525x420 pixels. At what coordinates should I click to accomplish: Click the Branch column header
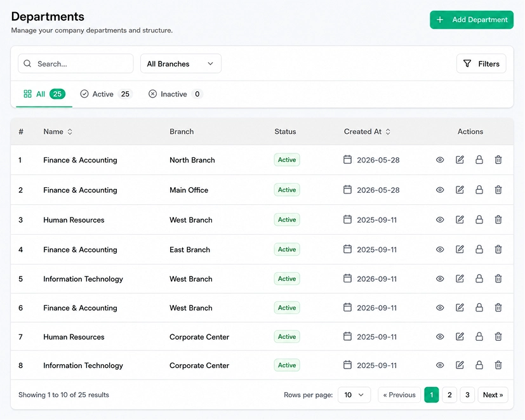182,131
